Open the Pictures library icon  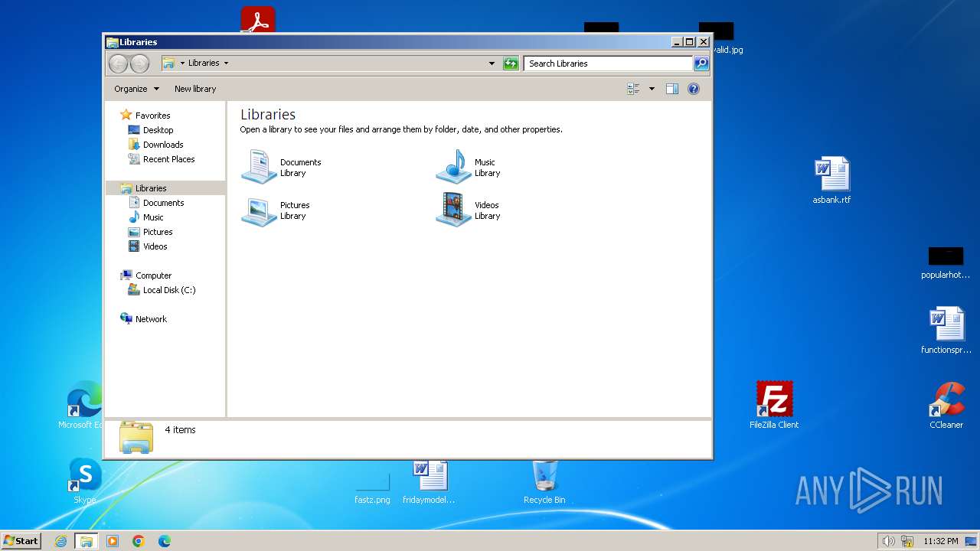259,210
